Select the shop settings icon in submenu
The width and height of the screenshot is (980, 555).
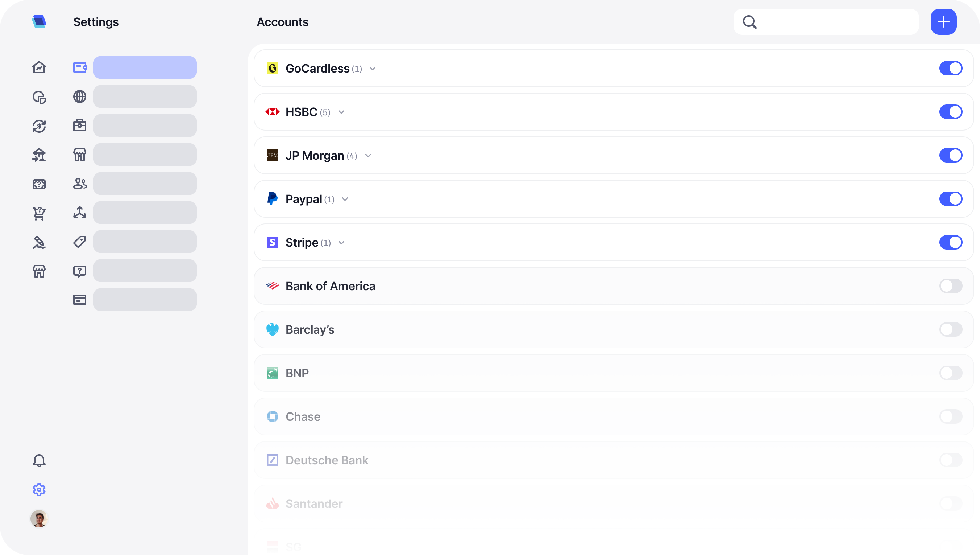80,155
